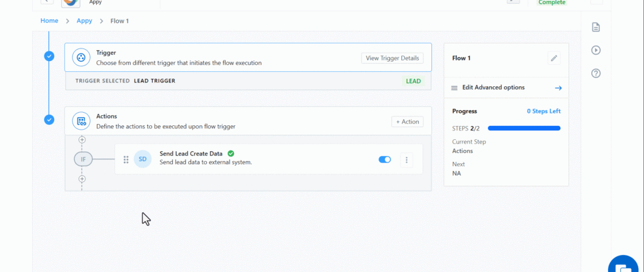Open the help question mark icon
Viewport: 644px width, 272px height.
tap(596, 74)
